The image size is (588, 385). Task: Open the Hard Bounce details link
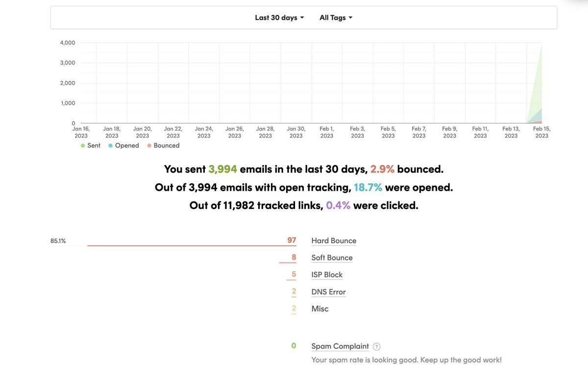point(334,241)
